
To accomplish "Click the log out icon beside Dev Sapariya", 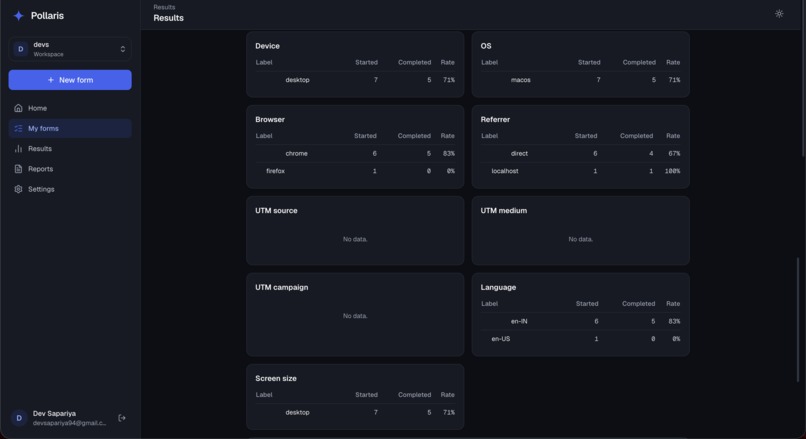I will tap(122, 418).
